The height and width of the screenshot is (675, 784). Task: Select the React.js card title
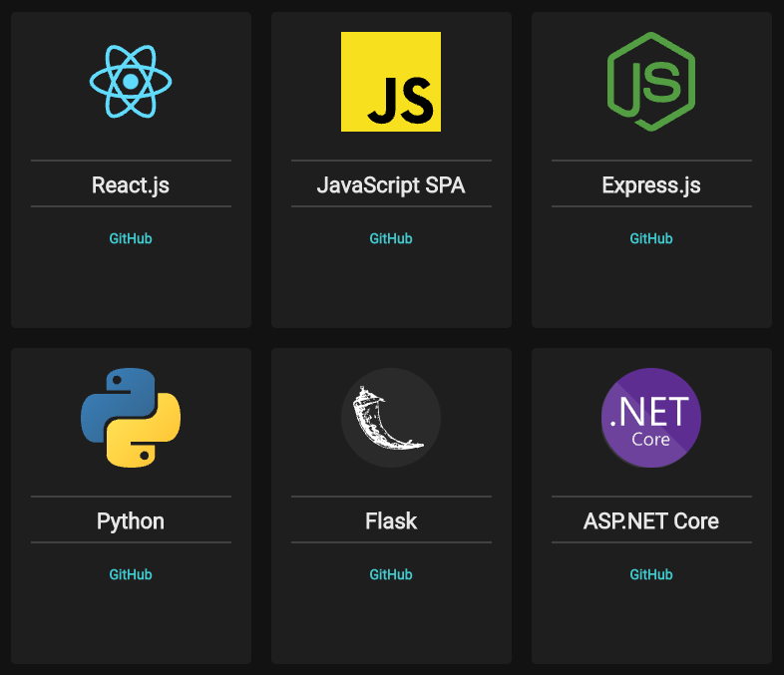click(131, 185)
